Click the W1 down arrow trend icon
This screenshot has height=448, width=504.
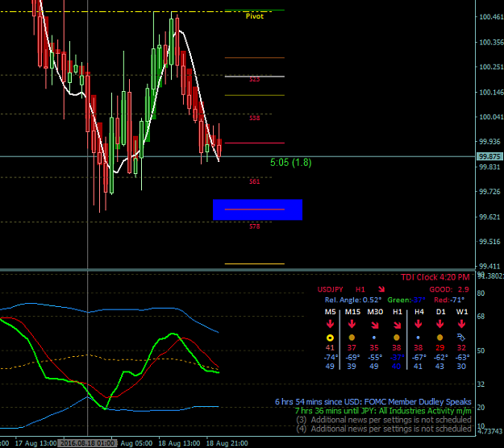[461, 324]
